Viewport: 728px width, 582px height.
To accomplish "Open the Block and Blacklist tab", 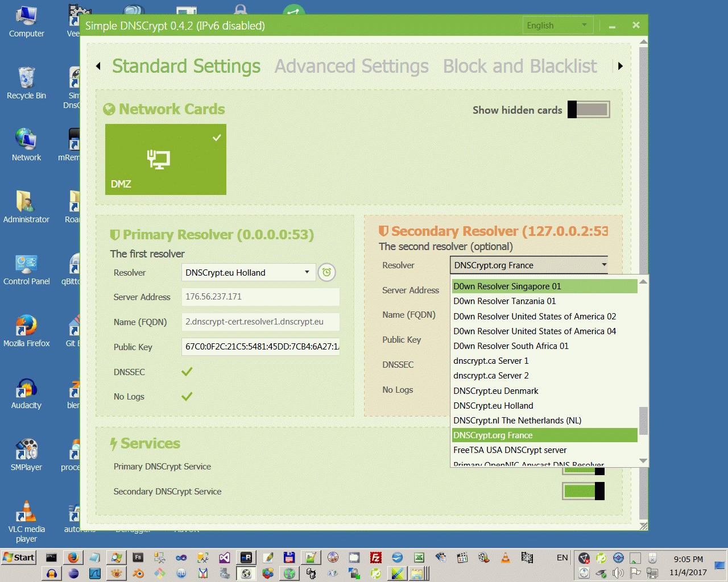I will (520, 66).
